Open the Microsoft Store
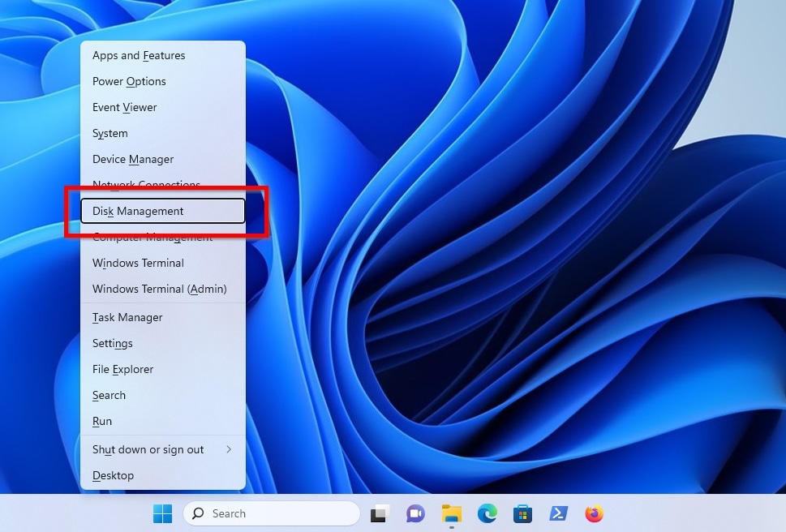Image resolution: width=786 pixels, height=532 pixels. click(522, 513)
